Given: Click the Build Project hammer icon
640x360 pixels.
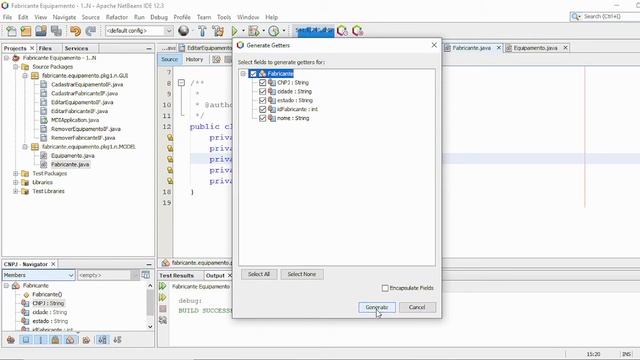Looking at the screenshot, I should [202, 31].
